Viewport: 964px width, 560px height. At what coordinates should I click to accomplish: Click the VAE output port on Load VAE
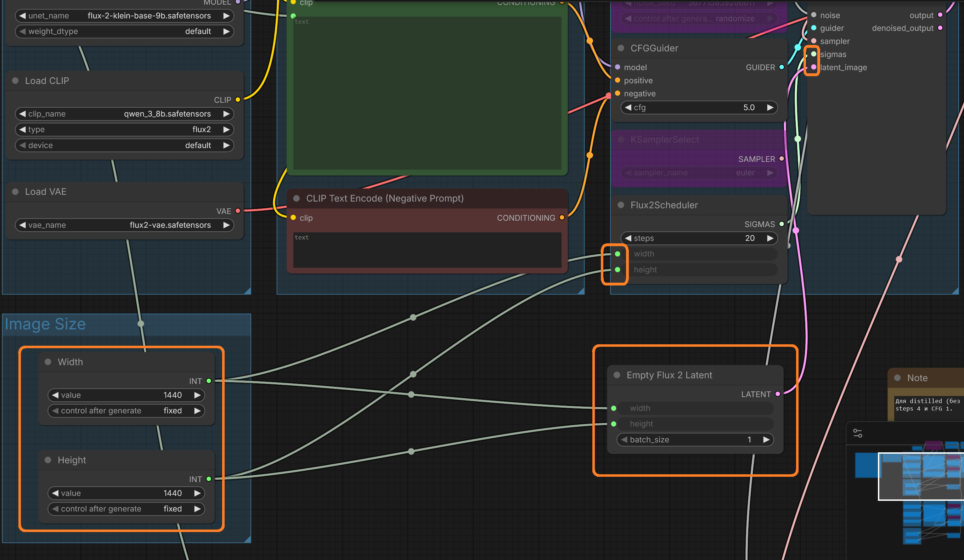tap(238, 211)
